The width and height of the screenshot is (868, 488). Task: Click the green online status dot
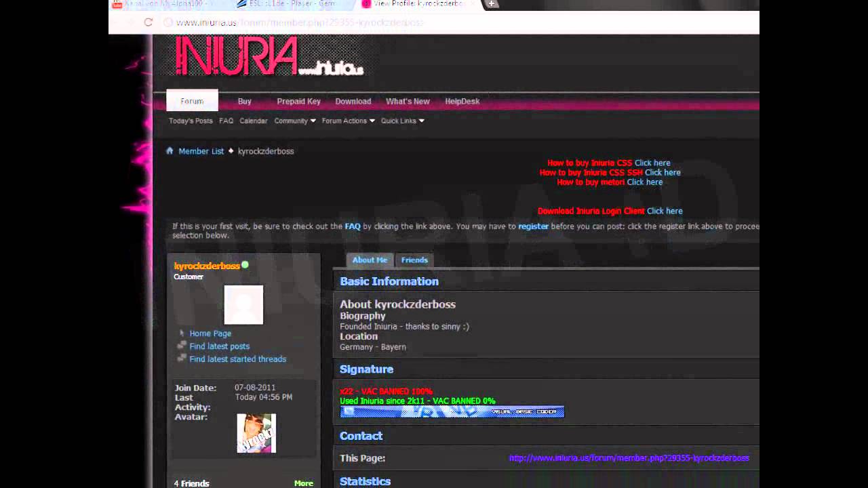pos(245,265)
